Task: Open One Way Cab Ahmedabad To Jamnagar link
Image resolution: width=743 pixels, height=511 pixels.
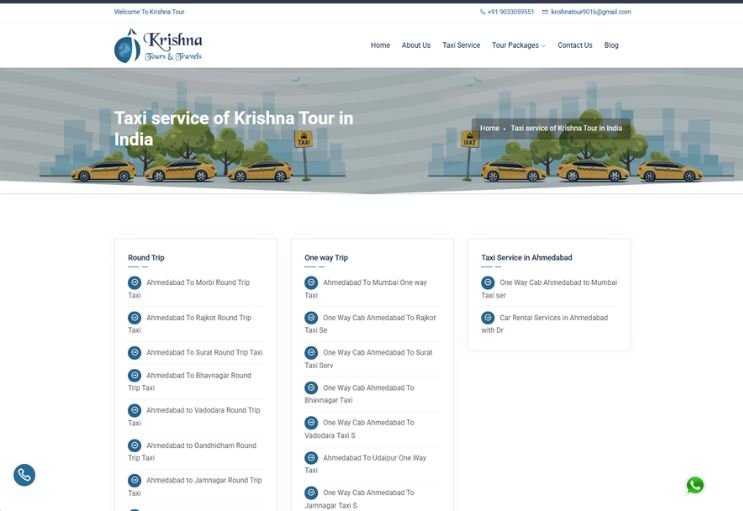Action: tap(360, 499)
